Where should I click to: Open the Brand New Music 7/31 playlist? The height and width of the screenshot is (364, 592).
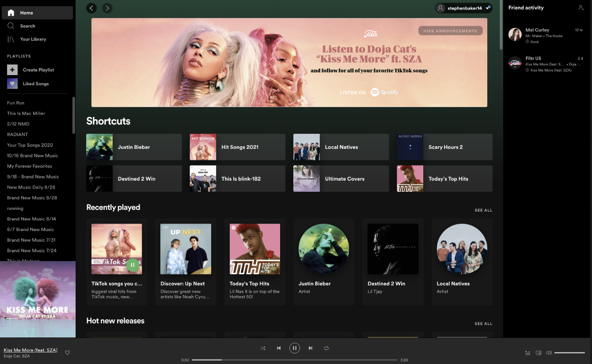pyautogui.click(x=31, y=240)
